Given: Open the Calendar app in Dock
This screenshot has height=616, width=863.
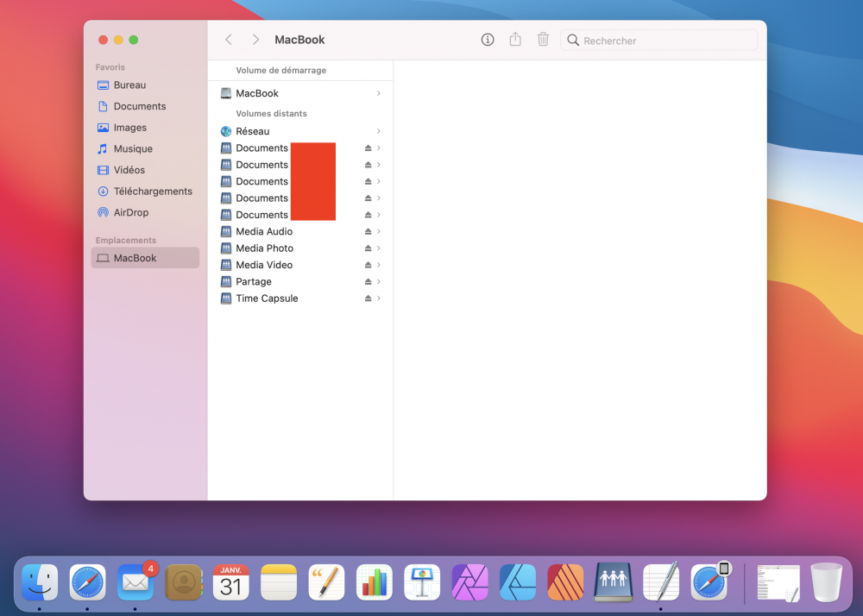Looking at the screenshot, I should click(231, 582).
